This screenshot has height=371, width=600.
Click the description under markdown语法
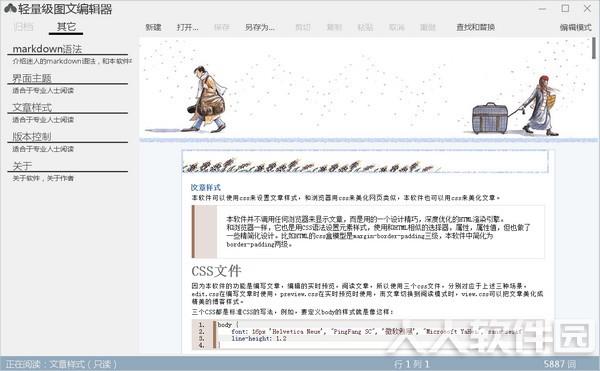click(72, 61)
